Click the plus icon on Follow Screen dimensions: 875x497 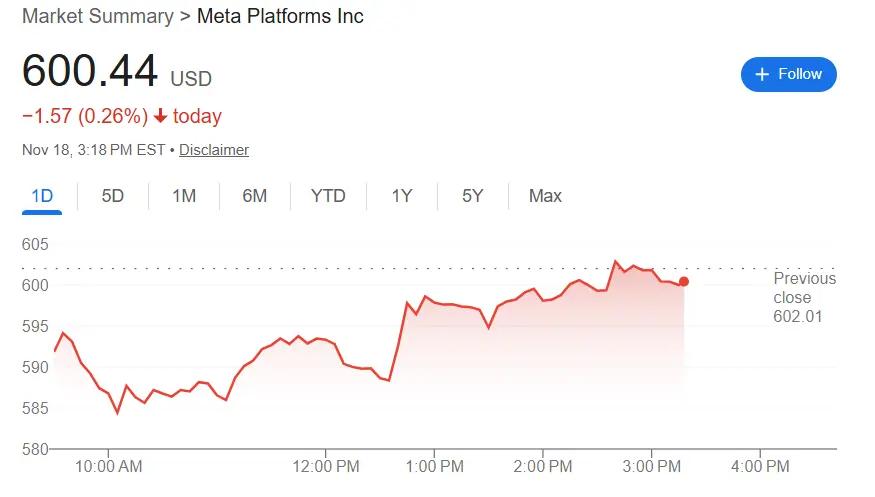(763, 75)
